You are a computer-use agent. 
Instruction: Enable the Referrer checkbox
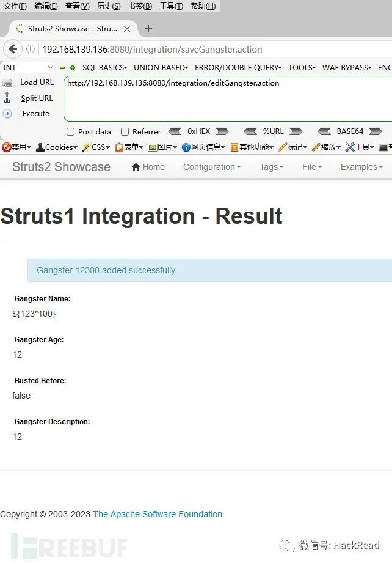(x=125, y=132)
